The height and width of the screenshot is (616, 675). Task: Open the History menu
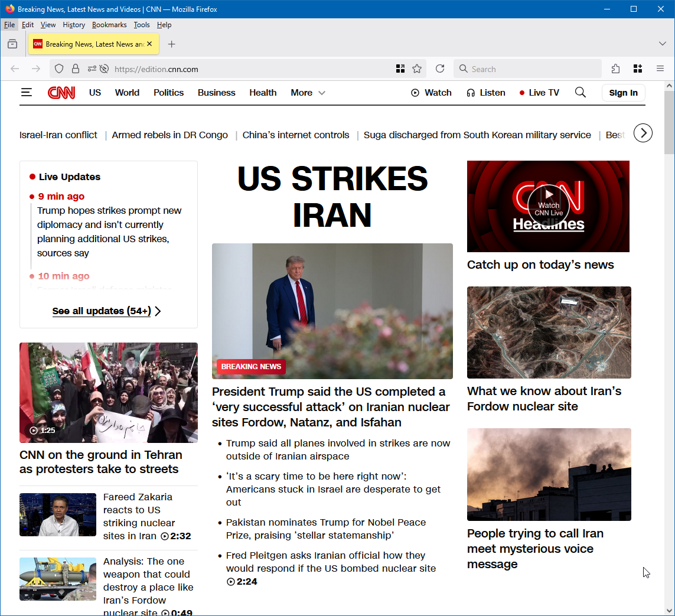coord(74,25)
